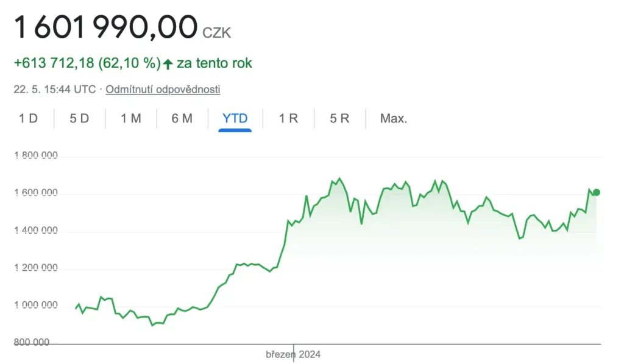Click the 1 800 000 axis label
The image size is (624, 364).
pyautogui.click(x=36, y=156)
